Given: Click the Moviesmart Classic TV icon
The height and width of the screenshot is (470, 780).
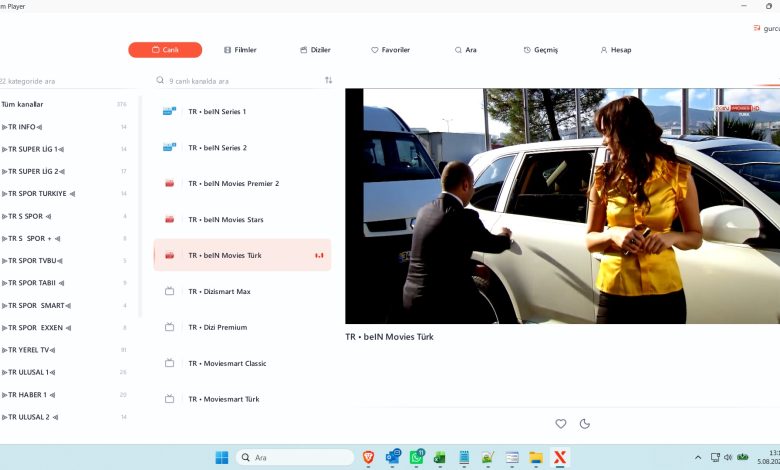Looking at the screenshot, I should (x=170, y=363).
